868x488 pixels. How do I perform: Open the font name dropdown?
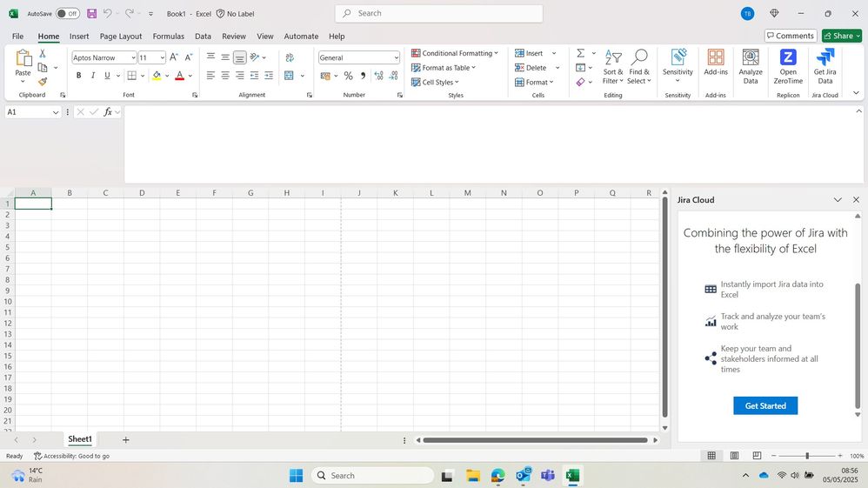click(133, 57)
